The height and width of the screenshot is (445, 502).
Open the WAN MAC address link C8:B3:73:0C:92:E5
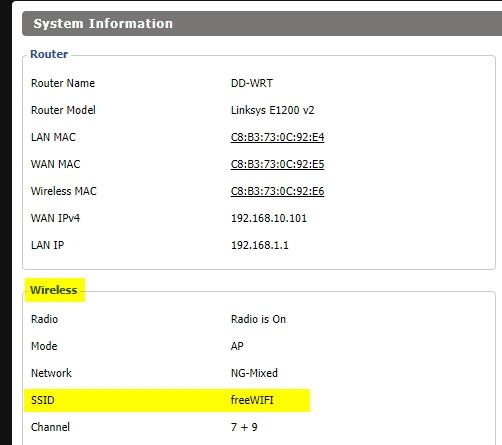[277, 164]
